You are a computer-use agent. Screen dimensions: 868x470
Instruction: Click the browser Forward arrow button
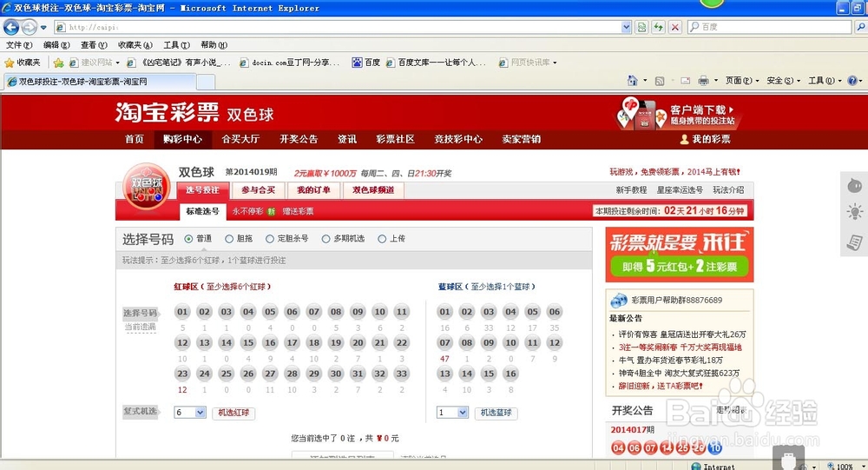[29, 27]
